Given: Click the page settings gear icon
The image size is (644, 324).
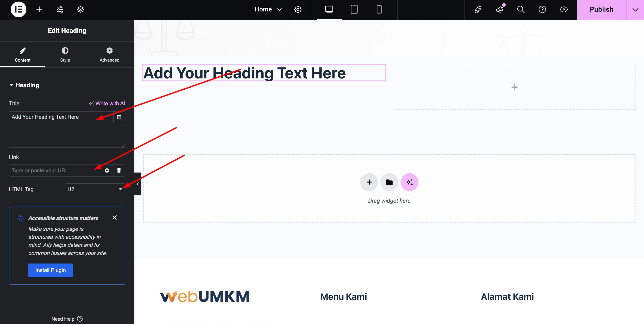Looking at the screenshot, I should pos(298,9).
